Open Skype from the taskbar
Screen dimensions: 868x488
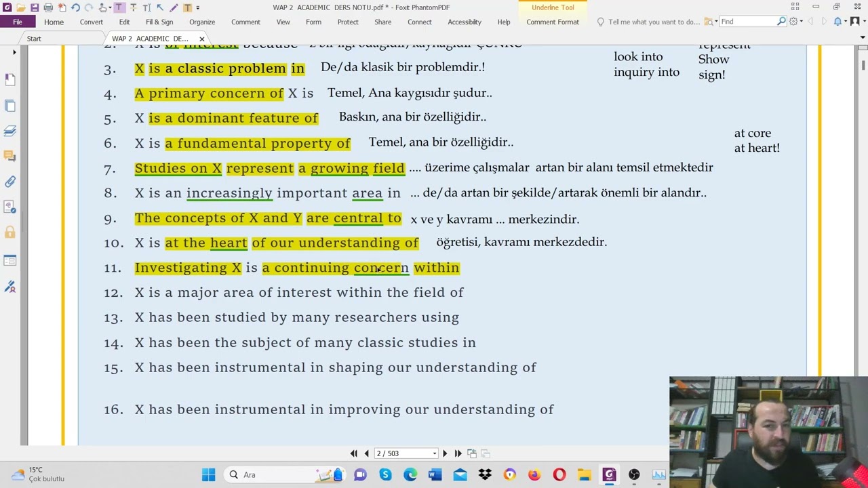(385, 474)
